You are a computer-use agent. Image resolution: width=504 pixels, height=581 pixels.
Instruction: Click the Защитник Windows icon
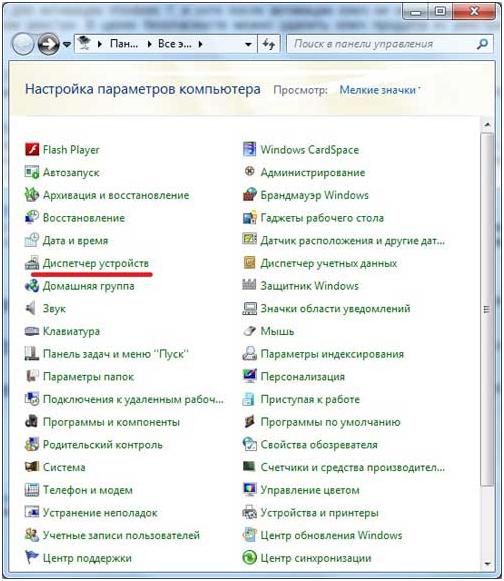[249, 286]
